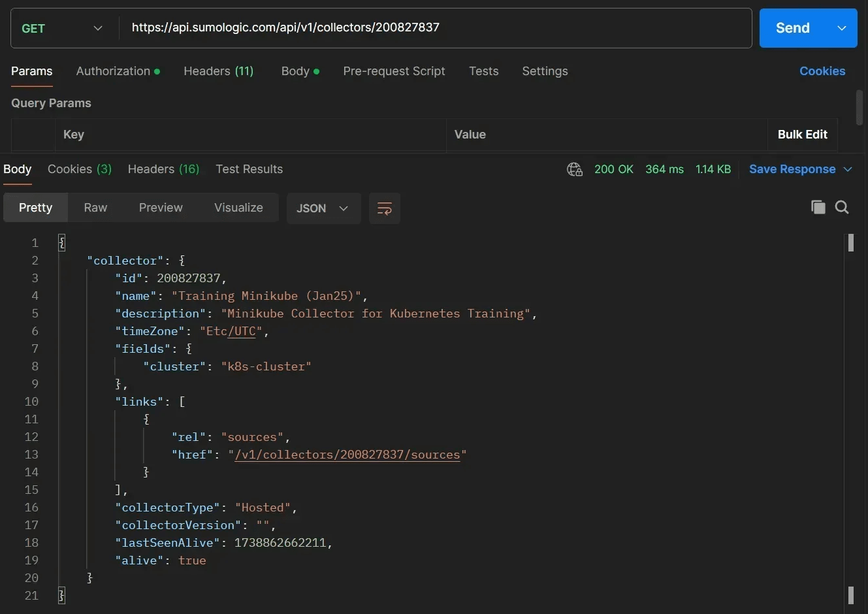Screen dimensions: 868x614
Task: Open the Cookies link
Action: [x=822, y=71]
